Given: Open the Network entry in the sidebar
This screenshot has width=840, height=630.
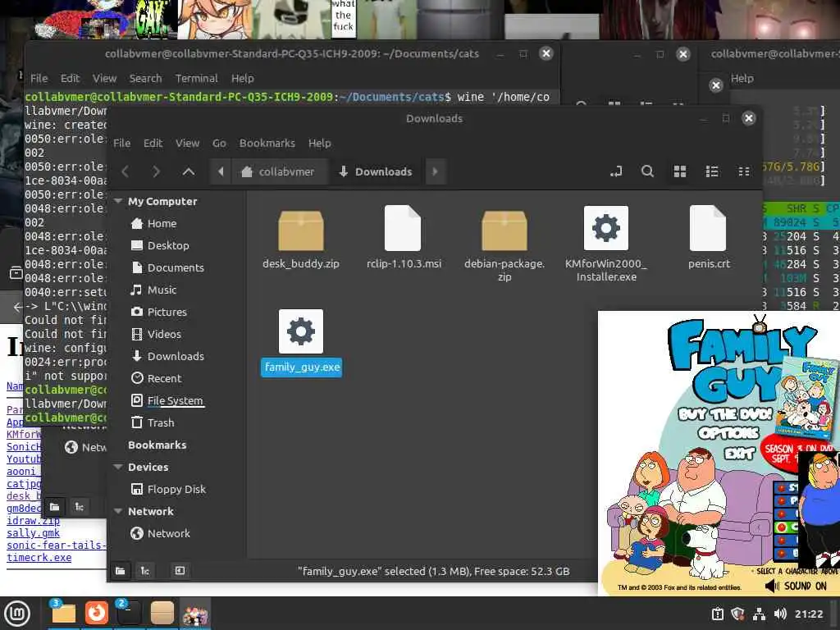Looking at the screenshot, I should click(x=168, y=533).
